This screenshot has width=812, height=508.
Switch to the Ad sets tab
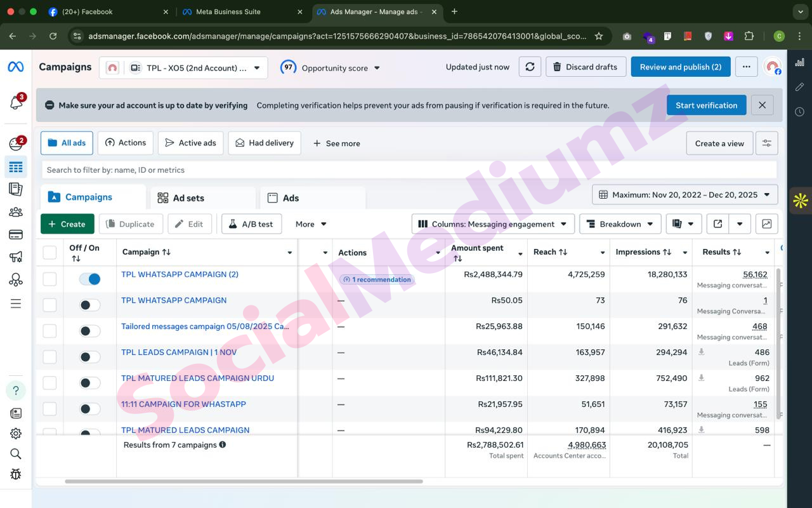pos(188,198)
